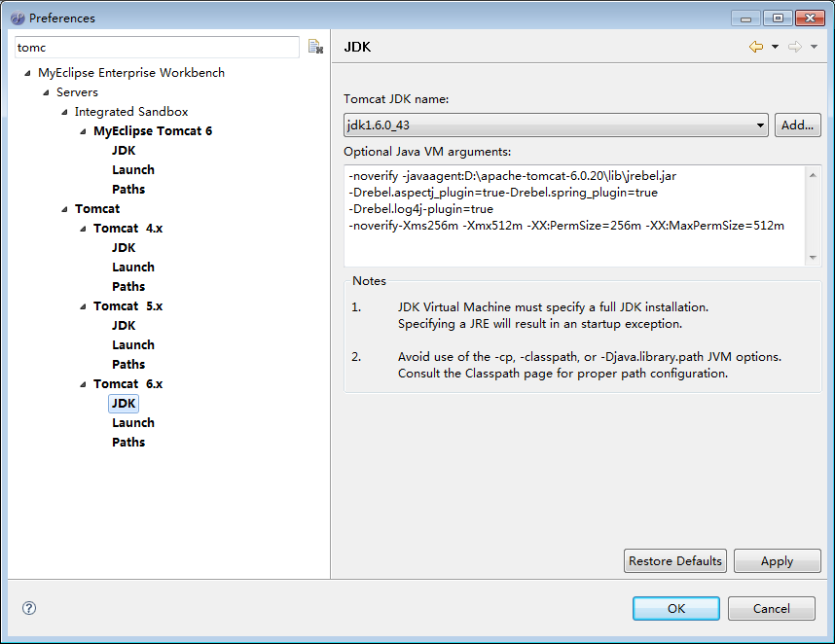Viewport: 835px width, 644px height.
Task: Click the Apply button
Action: coord(777,561)
